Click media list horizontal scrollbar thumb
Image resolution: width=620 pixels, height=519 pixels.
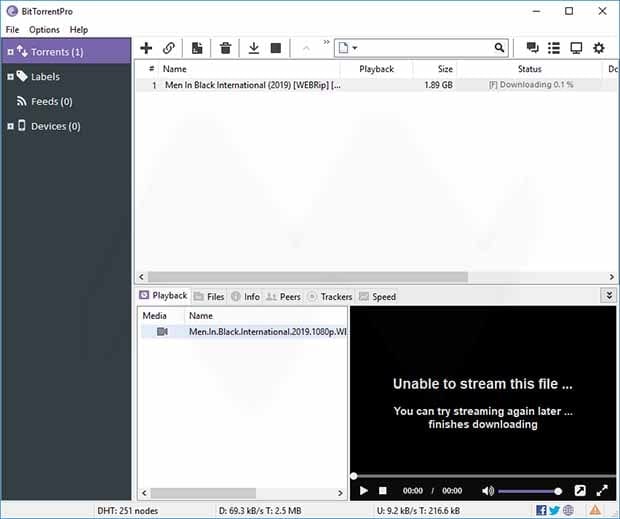[203, 493]
